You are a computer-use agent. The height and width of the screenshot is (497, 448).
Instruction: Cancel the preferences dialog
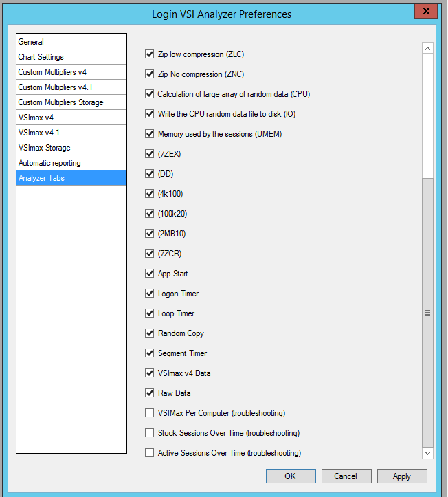point(346,476)
